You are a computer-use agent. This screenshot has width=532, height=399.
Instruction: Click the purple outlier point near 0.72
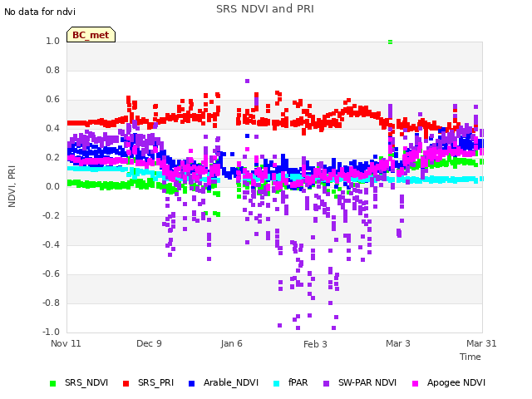click(x=248, y=81)
